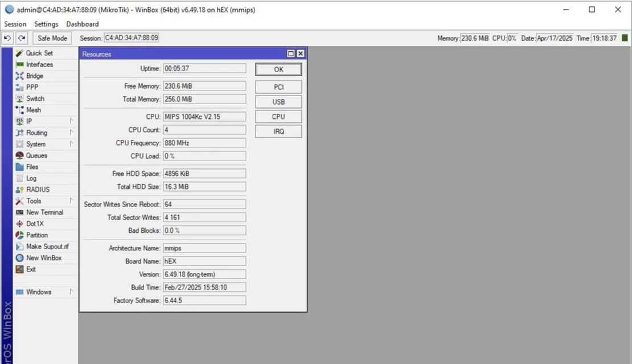The width and height of the screenshot is (632, 364).
Task: Click the New Terminal icon
Action: [x=19, y=212]
